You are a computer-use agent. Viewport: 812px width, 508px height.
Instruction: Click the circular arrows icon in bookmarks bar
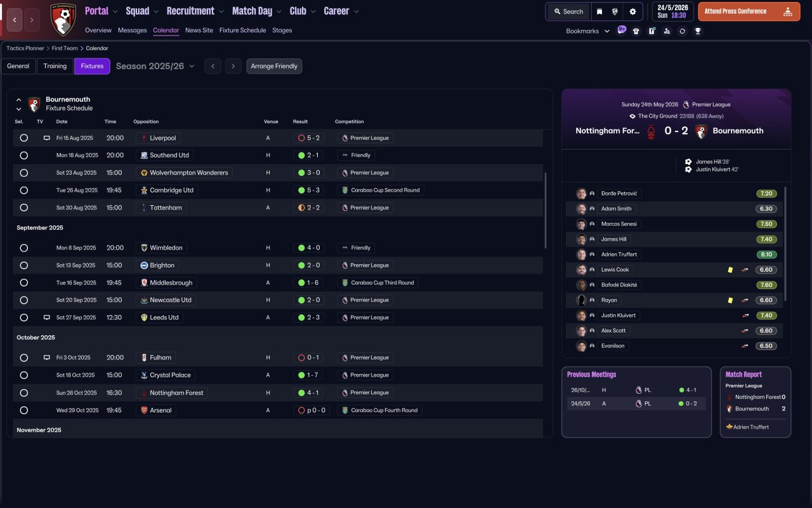tap(682, 31)
